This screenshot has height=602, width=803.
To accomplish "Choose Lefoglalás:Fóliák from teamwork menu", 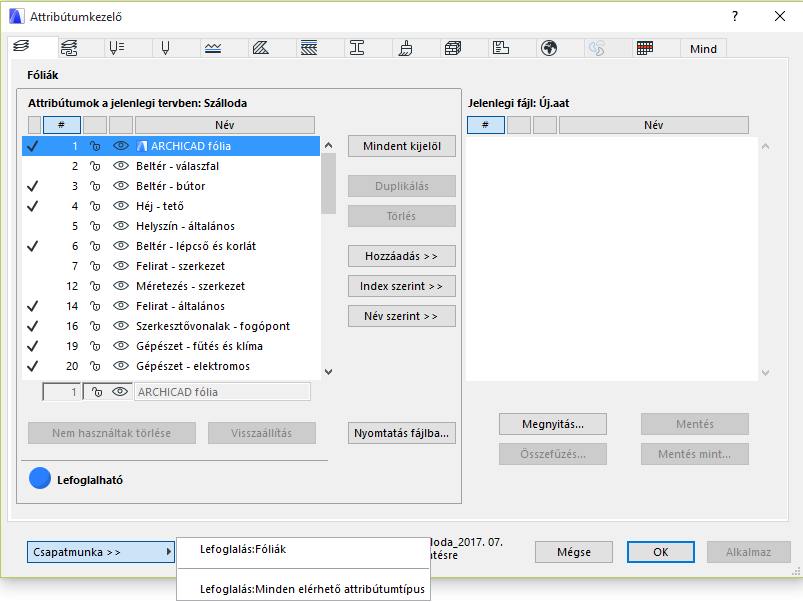I will [303, 550].
